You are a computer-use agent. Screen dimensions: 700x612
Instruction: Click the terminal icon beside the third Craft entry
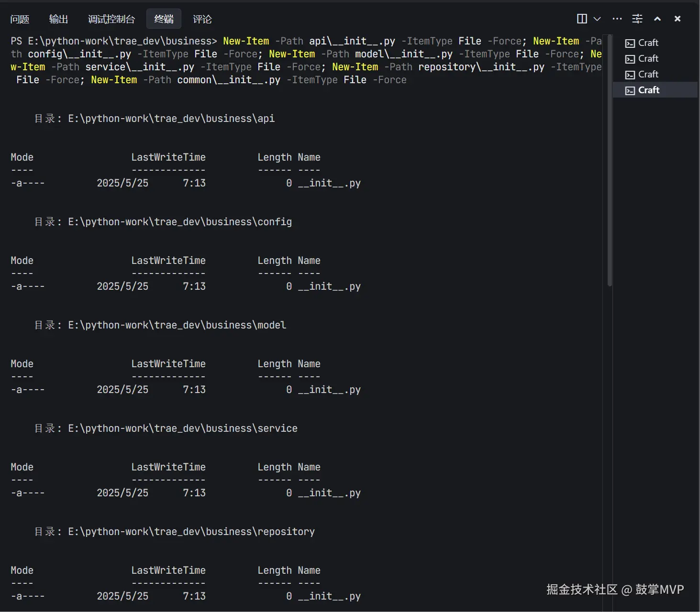[x=630, y=74]
